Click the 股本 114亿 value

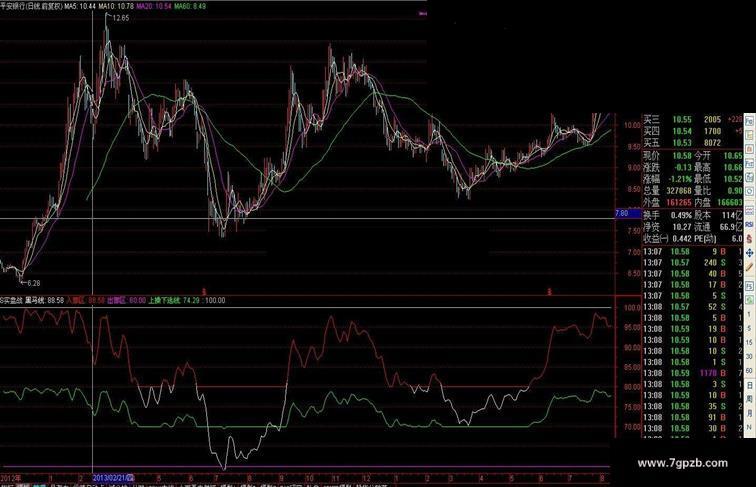pos(732,215)
